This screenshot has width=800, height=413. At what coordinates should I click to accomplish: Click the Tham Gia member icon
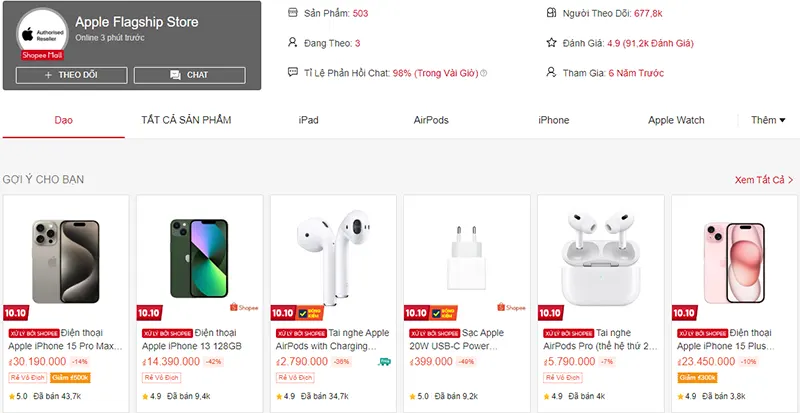coord(551,72)
